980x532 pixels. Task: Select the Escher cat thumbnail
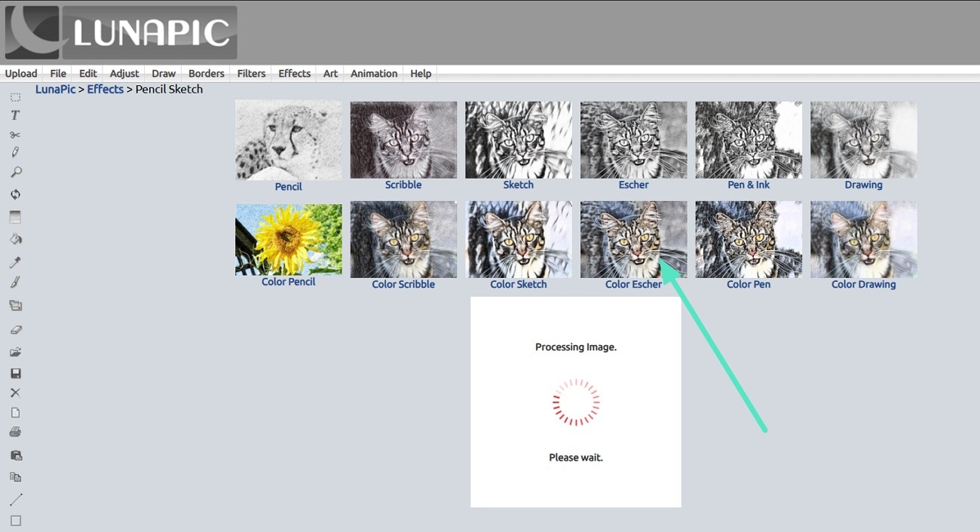[633, 139]
